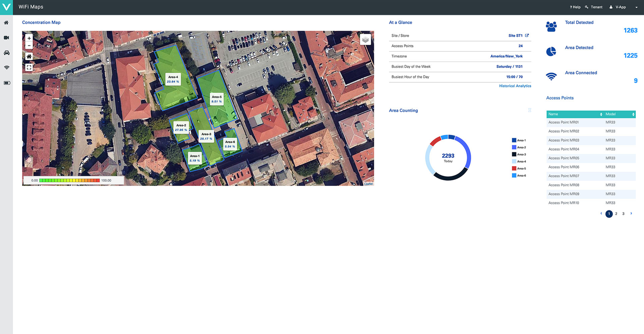This screenshot has height=334, width=644.
Task: Select the WiFi icon in the left sidebar
Action: [6, 67]
